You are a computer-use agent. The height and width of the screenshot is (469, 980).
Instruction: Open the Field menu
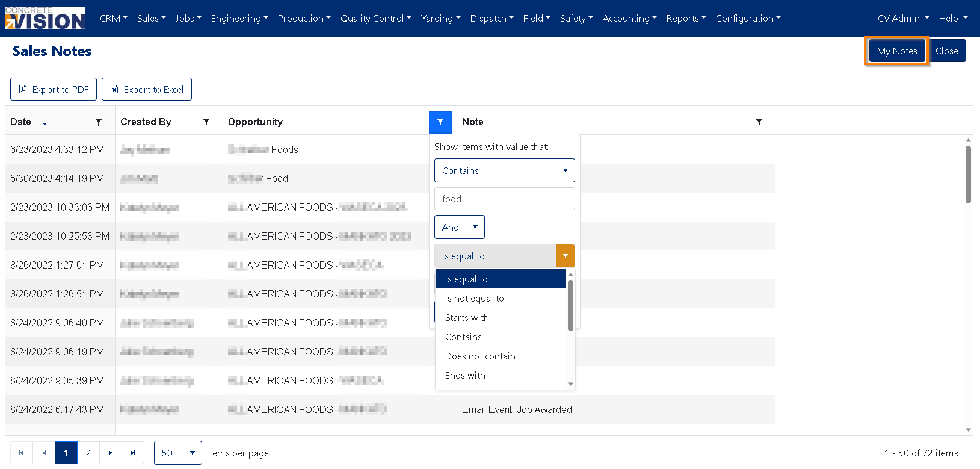pos(537,19)
